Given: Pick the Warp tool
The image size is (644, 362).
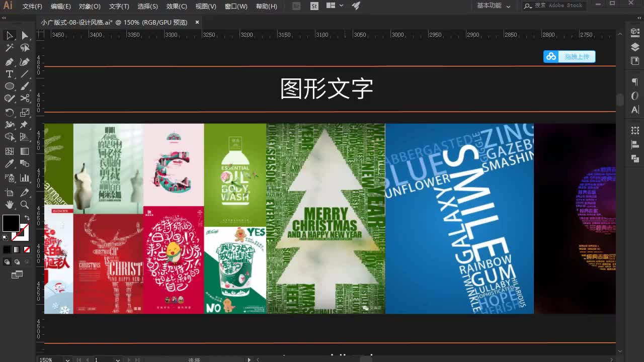Looking at the screenshot, I should coord(10,125).
